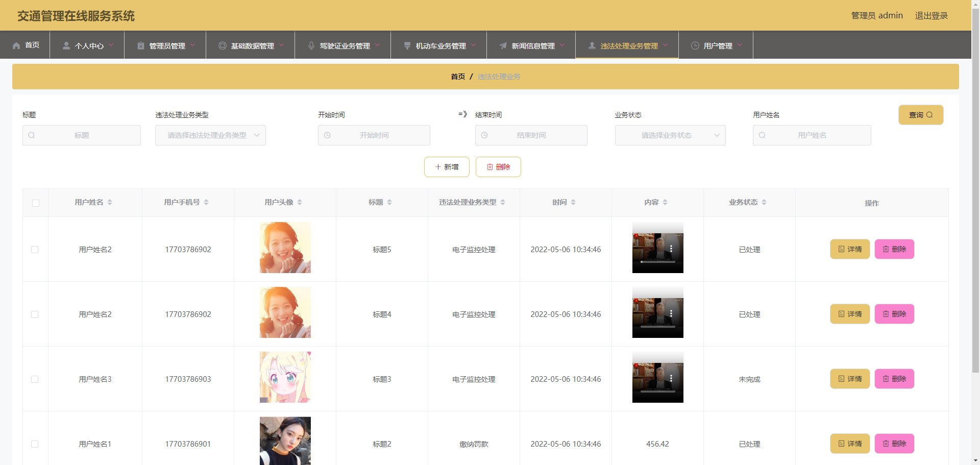Open the avatar image in 标题2 row
980x465 pixels.
(285, 441)
